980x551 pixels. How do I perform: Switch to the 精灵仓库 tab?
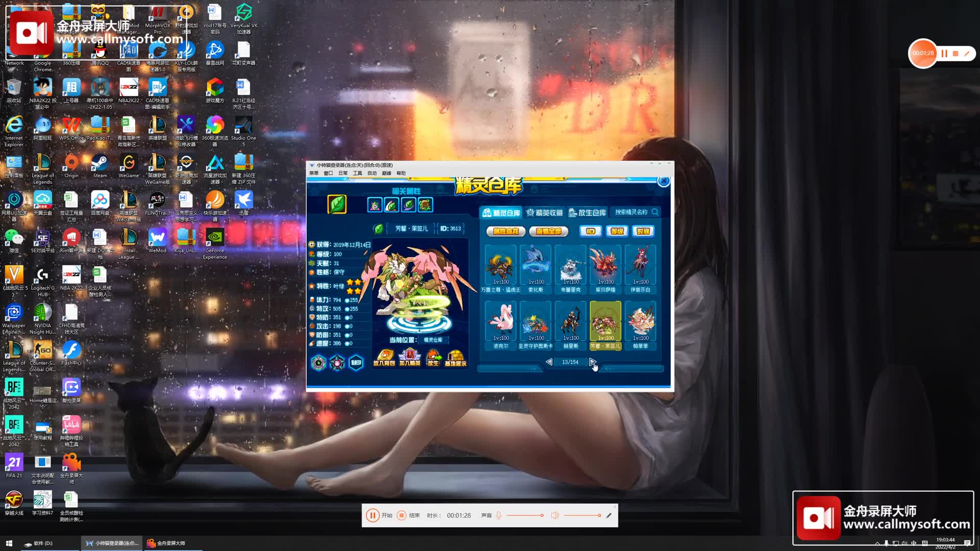(x=501, y=213)
